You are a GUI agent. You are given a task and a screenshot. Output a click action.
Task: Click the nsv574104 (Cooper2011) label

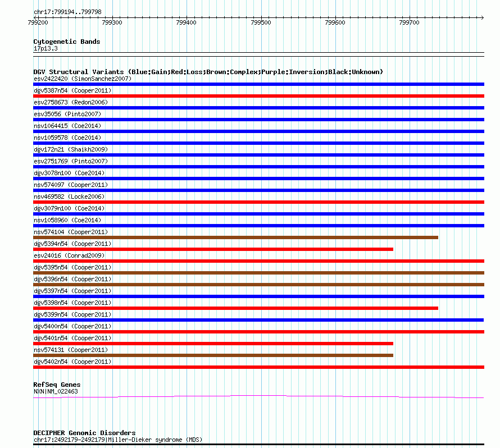pos(71,232)
